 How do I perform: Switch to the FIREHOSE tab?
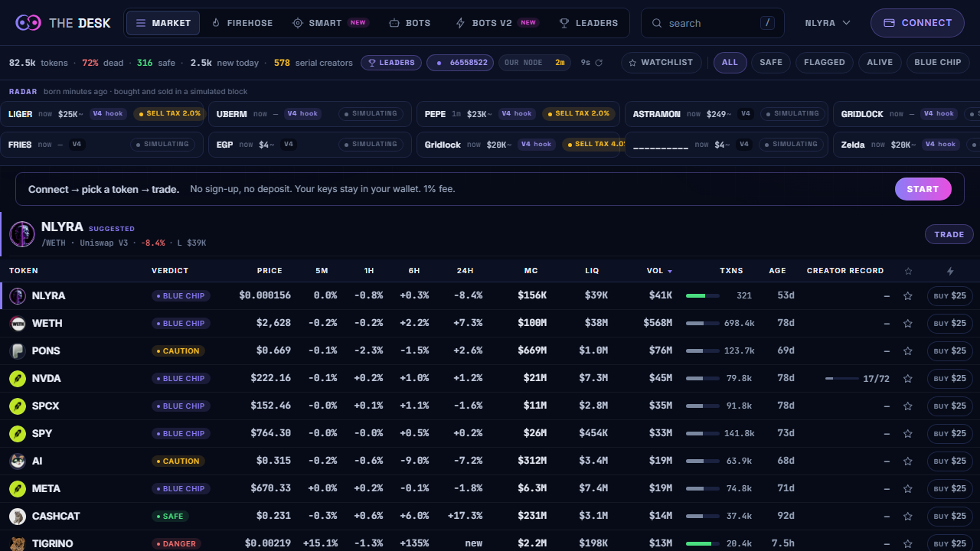242,23
